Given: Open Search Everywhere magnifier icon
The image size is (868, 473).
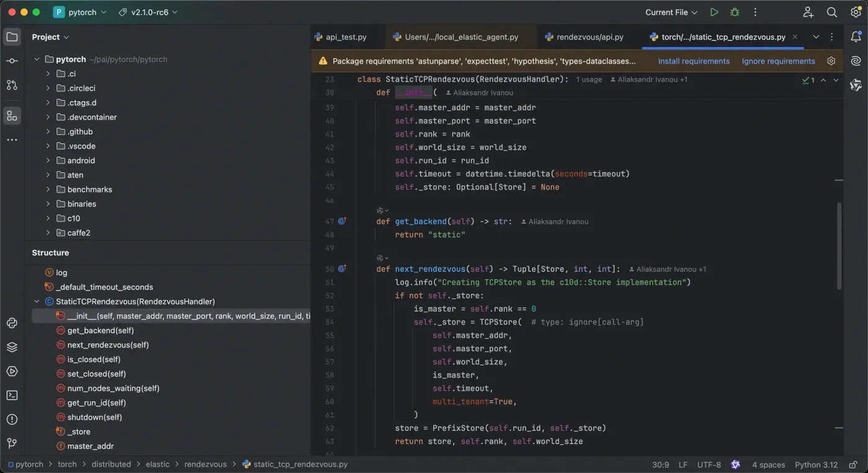Looking at the screenshot, I should 832,12.
